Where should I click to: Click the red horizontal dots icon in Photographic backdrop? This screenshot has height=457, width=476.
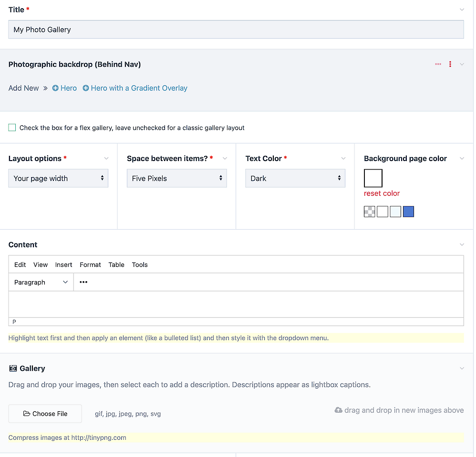(438, 64)
